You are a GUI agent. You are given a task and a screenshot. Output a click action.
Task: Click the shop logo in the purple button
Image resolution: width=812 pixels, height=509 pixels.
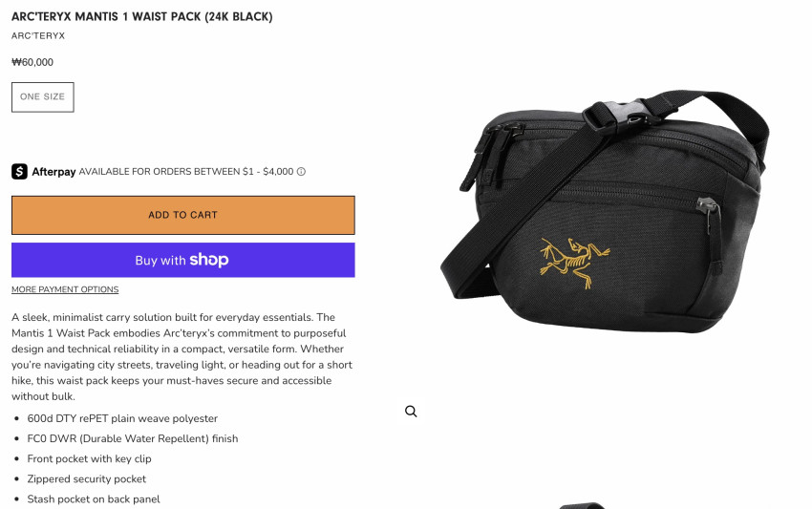tap(208, 260)
